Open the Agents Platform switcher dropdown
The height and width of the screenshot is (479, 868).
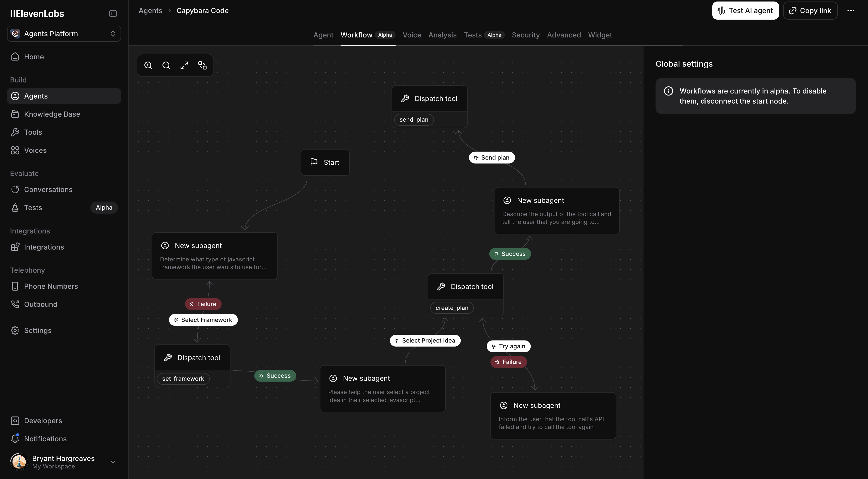(x=64, y=34)
